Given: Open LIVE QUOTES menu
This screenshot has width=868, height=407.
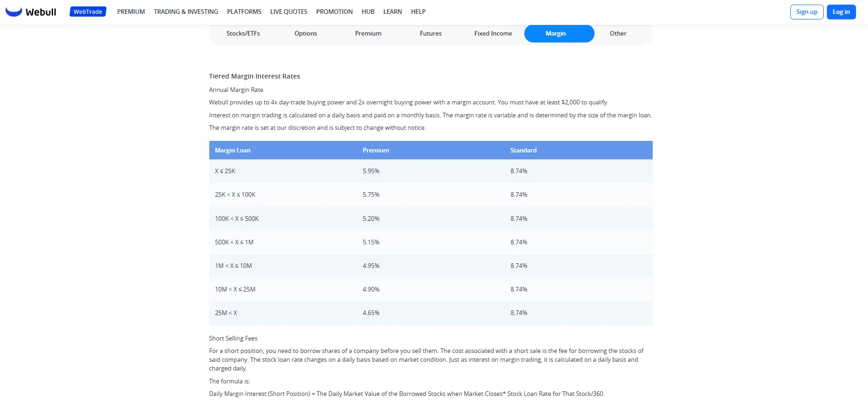Looking at the screenshot, I should pyautogui.click(x=289, y=12).
